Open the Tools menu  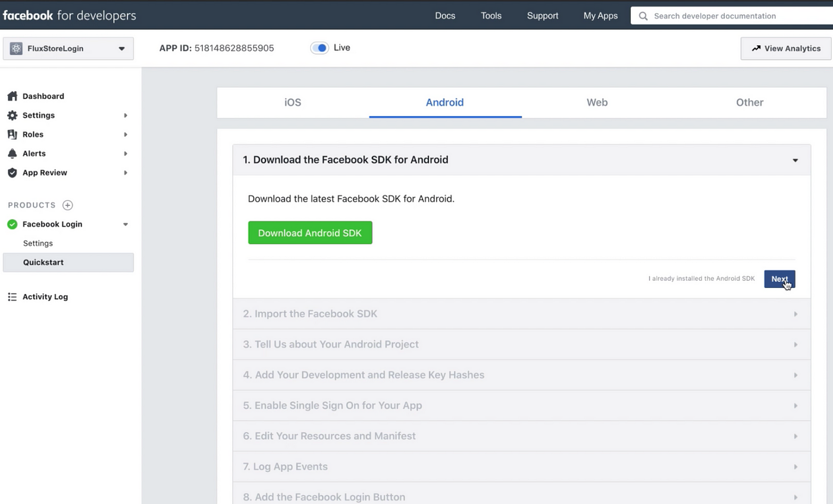pos(491,16)
